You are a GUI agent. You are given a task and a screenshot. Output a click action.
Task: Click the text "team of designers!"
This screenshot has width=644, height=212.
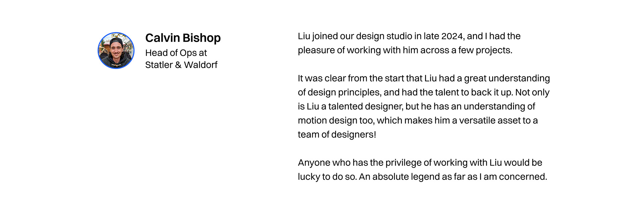tap(337, 135)
